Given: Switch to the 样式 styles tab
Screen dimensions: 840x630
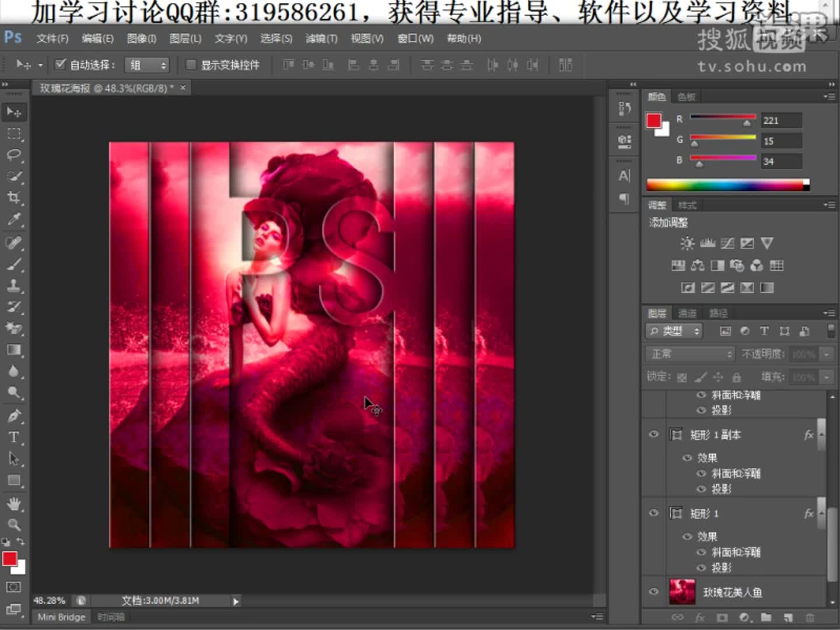Looking at the screenshot, I should pos(687,205).
